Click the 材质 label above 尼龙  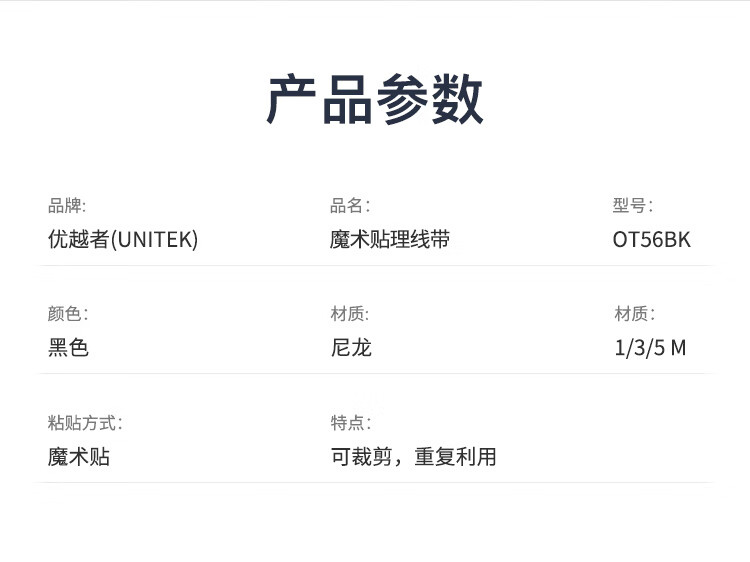point(350,314)
